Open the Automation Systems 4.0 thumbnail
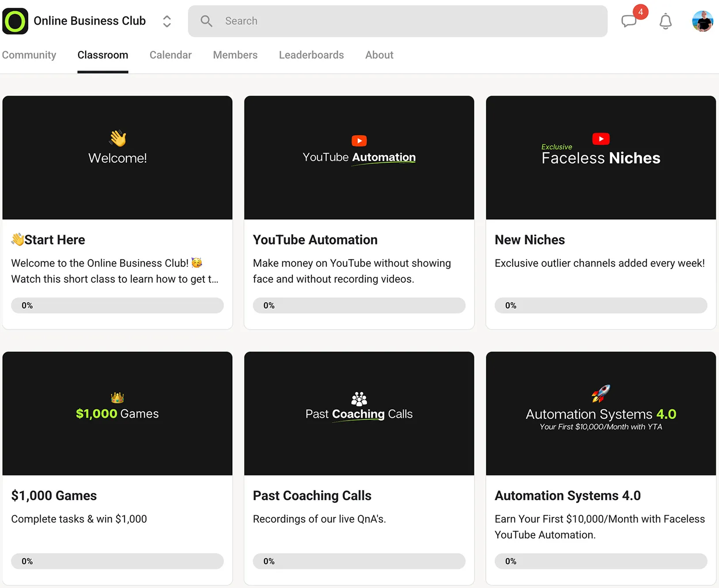Screen dimensions: 719x588 coord(601,413)
